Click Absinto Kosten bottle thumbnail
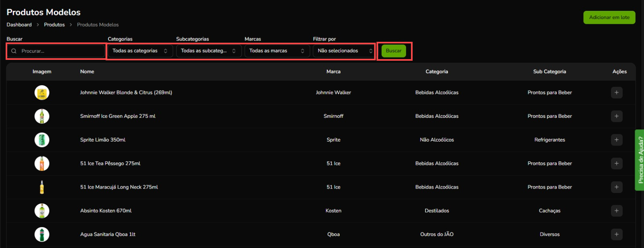Screen dimensions: 644x248 (x=42, y=211)
